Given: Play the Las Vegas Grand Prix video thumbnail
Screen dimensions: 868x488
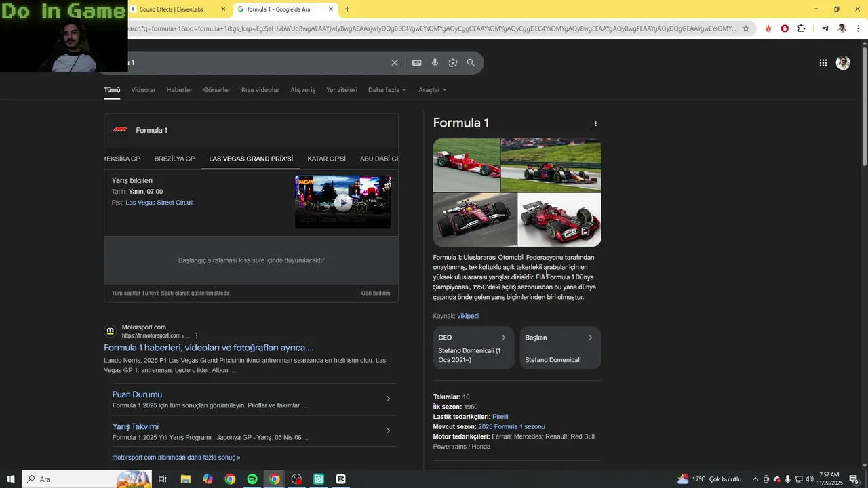Looking at the screenshot, I should [343, 202].
